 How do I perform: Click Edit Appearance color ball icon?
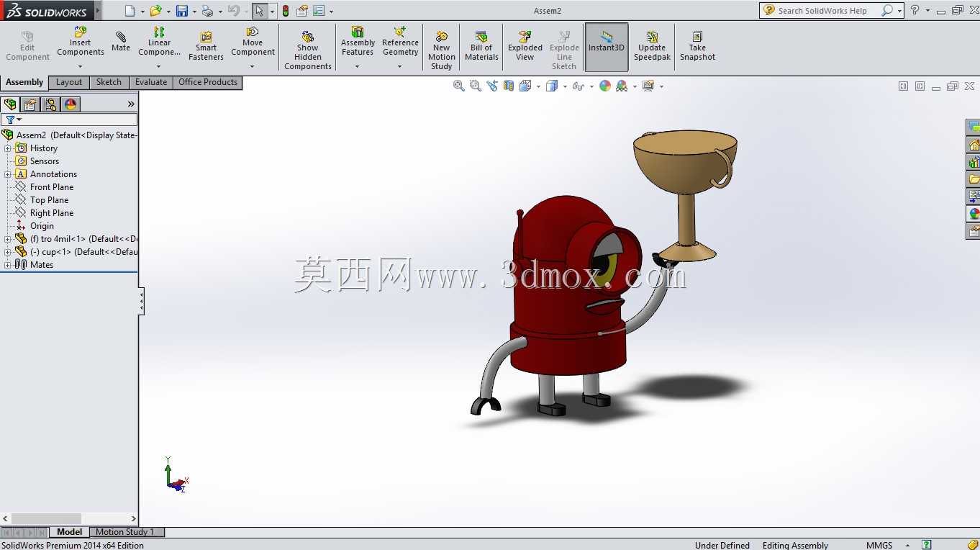(x=605, y=86)
